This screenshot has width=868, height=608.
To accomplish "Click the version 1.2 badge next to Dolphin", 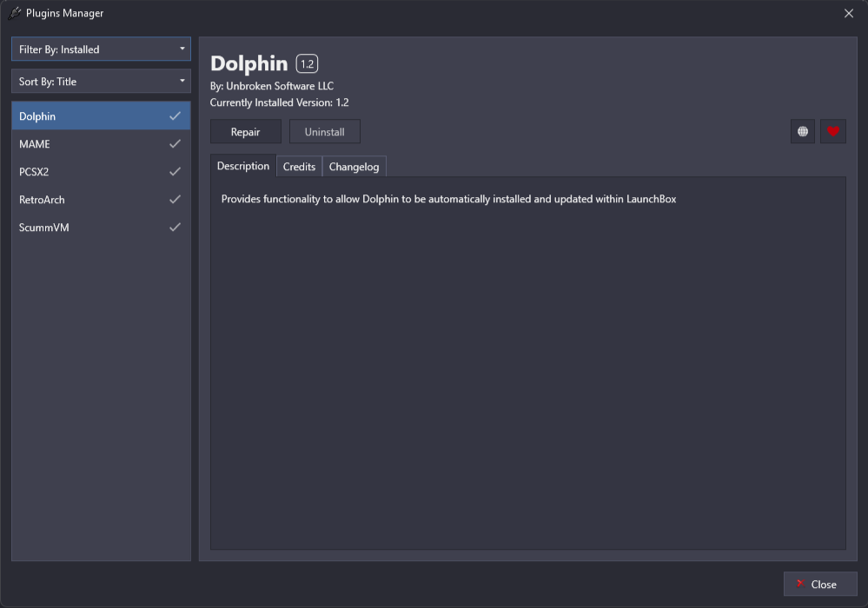I will [307, 63].
